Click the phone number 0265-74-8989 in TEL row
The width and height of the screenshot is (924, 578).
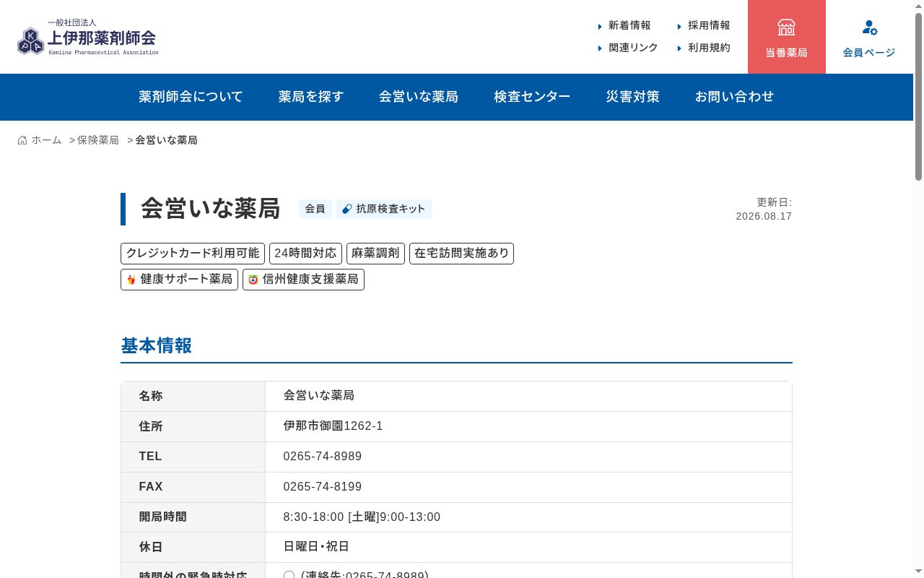(x=323, y=457)
